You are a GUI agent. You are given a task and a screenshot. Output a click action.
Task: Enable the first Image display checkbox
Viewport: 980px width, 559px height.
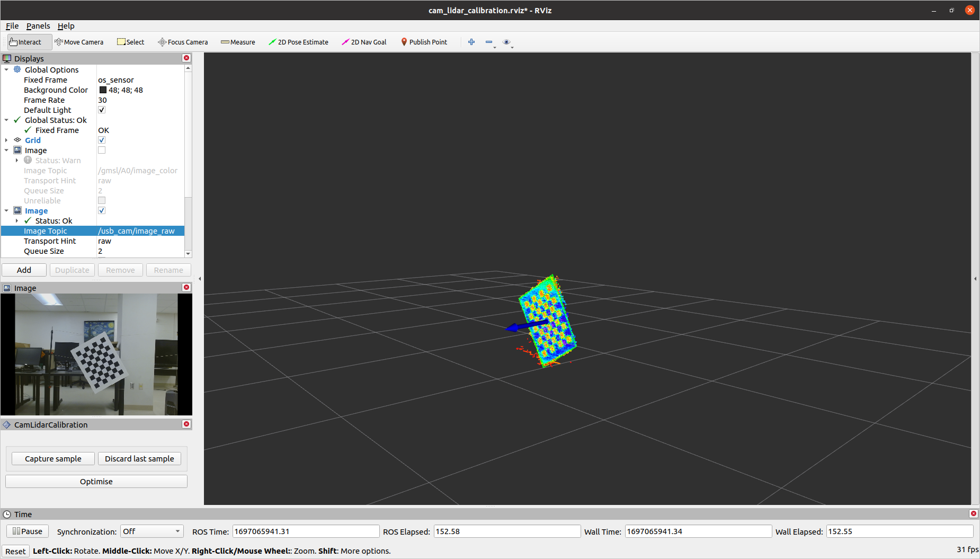[101, 150]
